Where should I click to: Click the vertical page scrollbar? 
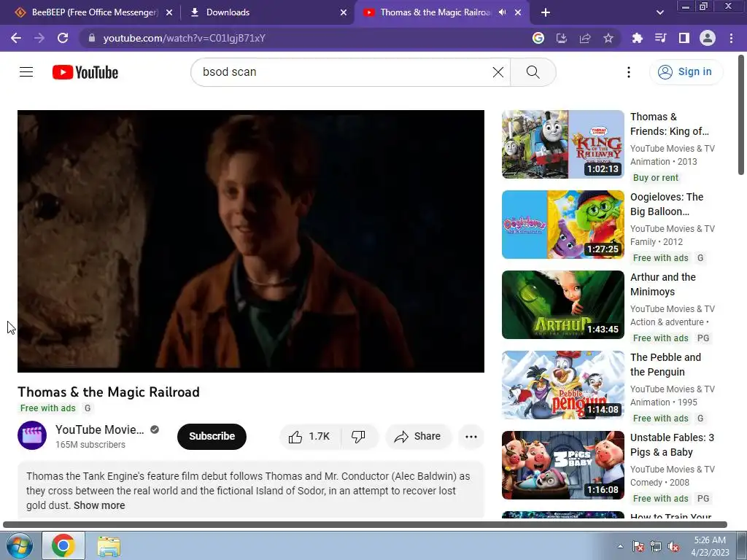click(741, 115)
